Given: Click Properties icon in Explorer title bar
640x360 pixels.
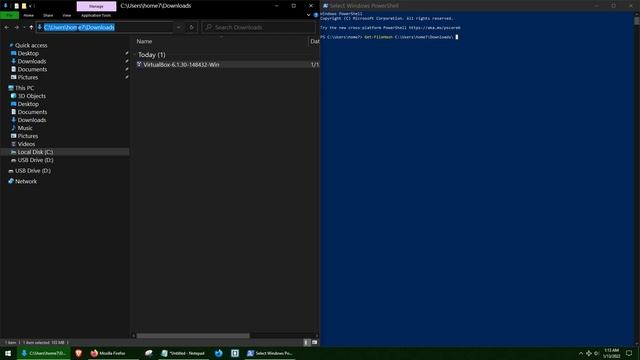Looking at the screenshot, I should coord(16,6).
